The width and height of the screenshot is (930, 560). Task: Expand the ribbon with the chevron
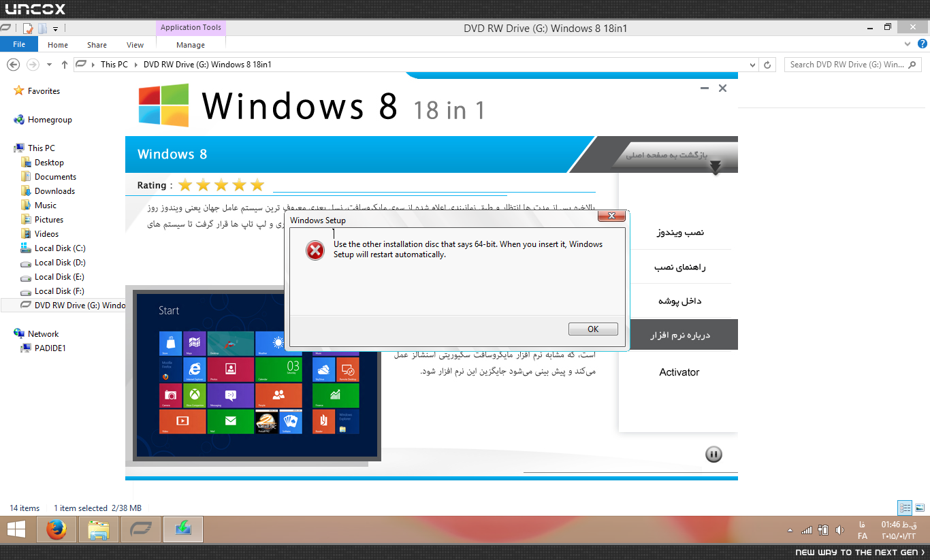[906, 44]
